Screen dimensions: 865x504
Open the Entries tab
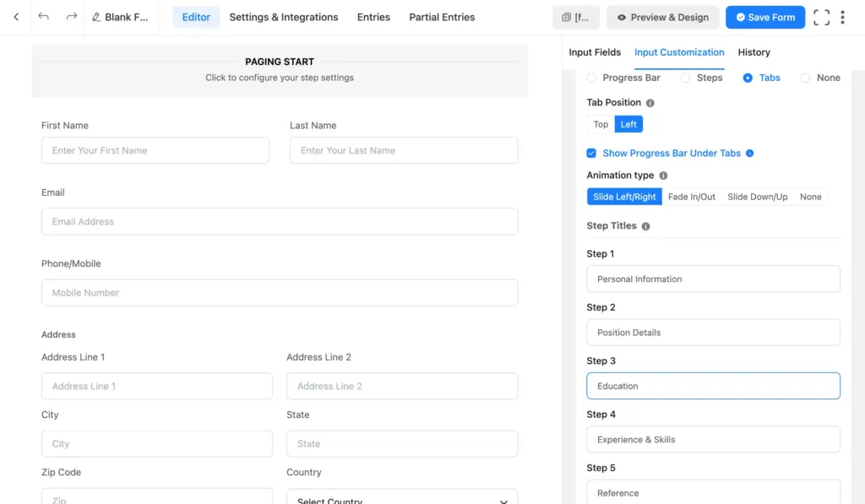coord(373,17)
